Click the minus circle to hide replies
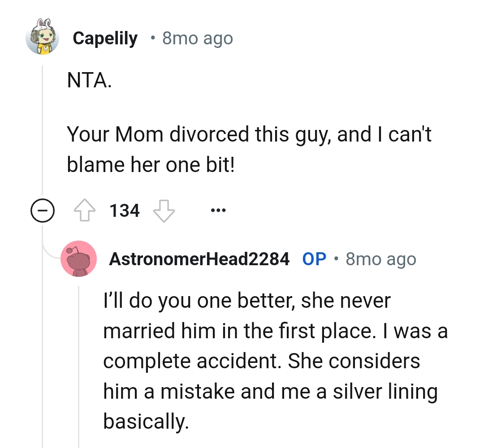The width and height of the screenshot is (484, 448). (x=43, y=210)
